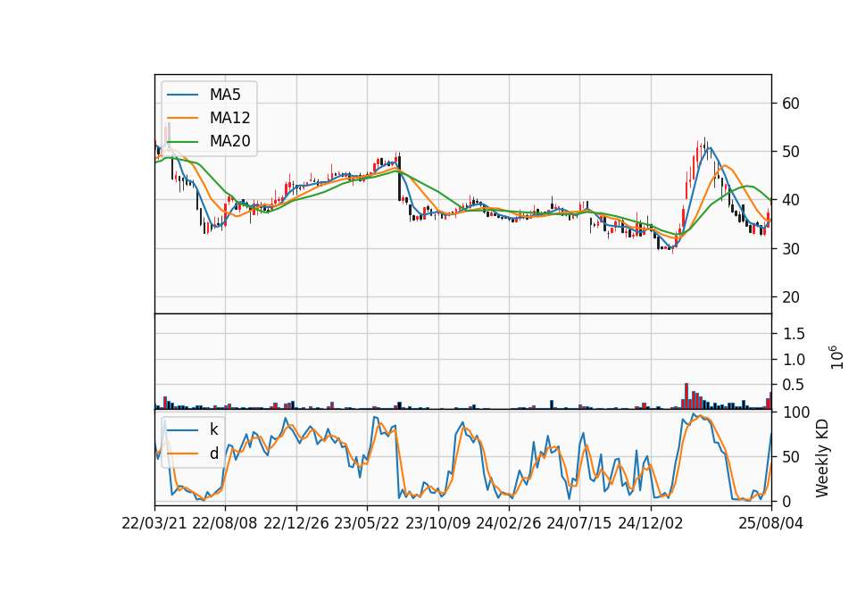The width and height of the screenshot is (857, 616).
Task: Click the 22/03/21 date label
Action: [154, 523]
